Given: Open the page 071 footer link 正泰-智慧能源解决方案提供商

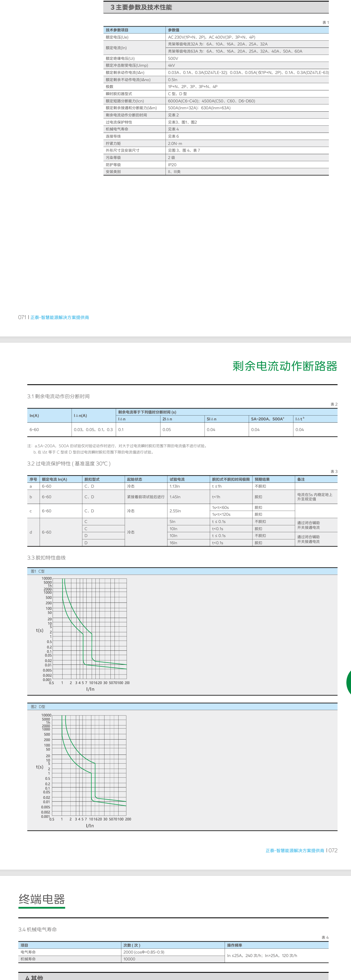Looking at the screenshot, I should point(59,317).
